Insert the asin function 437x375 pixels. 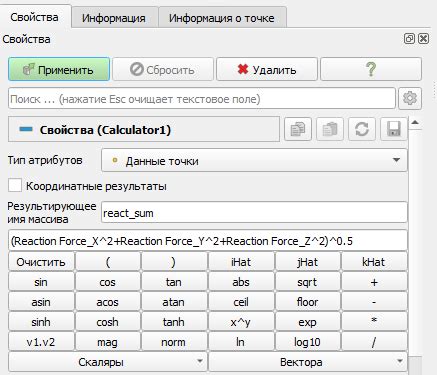pyautogui.click(x=41, y=302)
